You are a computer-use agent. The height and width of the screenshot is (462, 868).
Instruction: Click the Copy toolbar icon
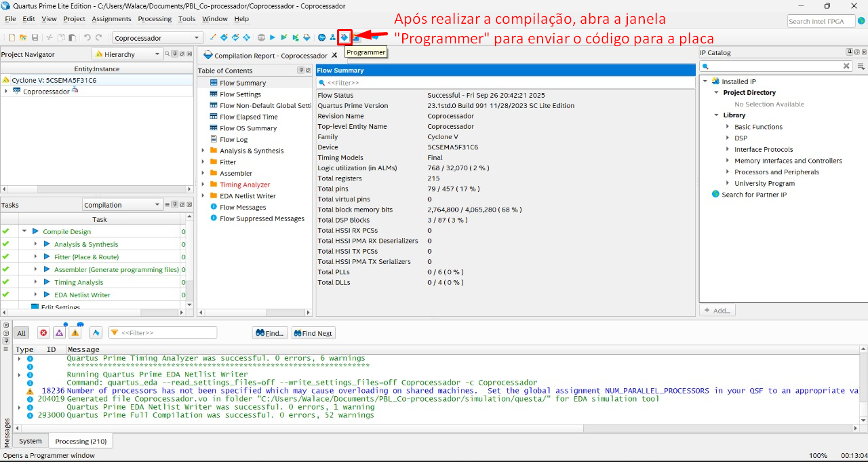pyautogui.click(x=61, y=37)
